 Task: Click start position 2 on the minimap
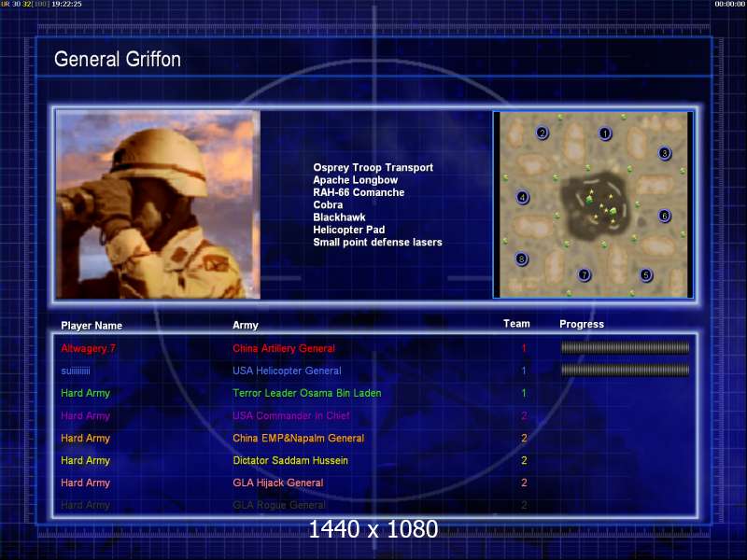(543, 133)
